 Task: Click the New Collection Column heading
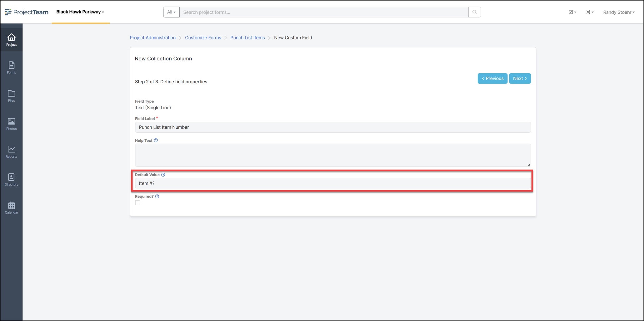point(163,59)
